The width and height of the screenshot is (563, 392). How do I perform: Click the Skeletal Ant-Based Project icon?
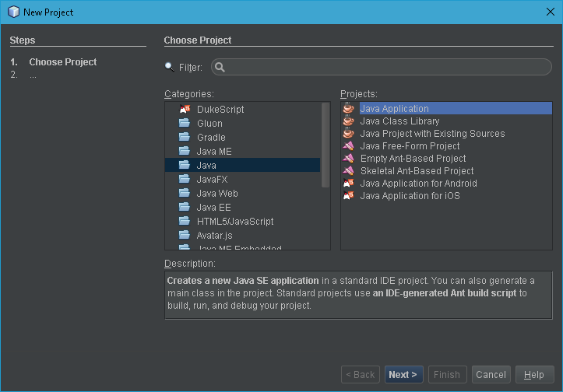(x=348, y=170)
